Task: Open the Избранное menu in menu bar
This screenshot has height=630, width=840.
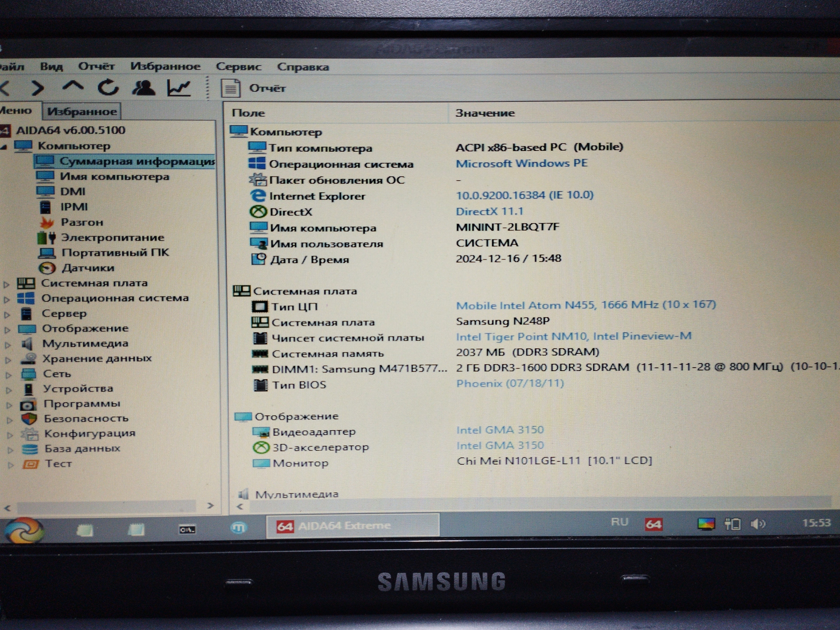Action: click(x=165, y=66)
